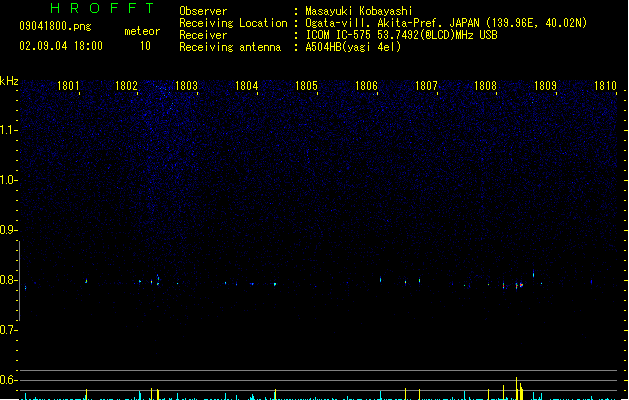Click the 1808 time axis marker
Viewport: 629px width, 400px height.
click(485, 86)
